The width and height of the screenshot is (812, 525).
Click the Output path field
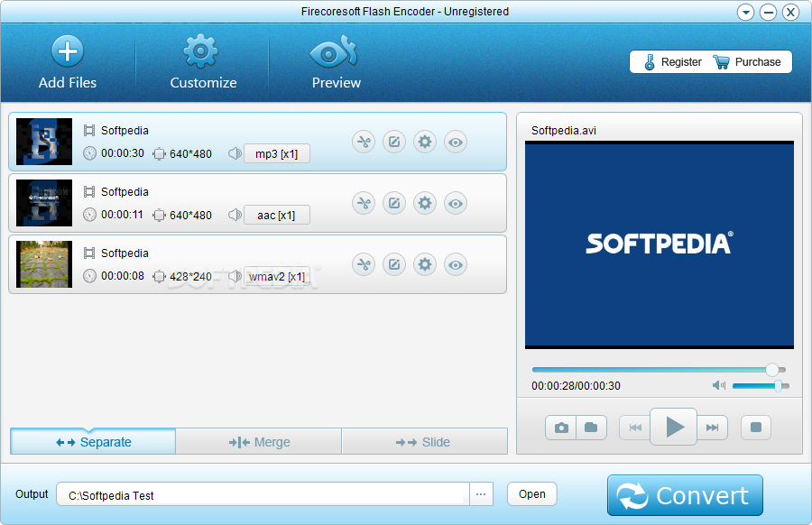[x=263, y=494]
